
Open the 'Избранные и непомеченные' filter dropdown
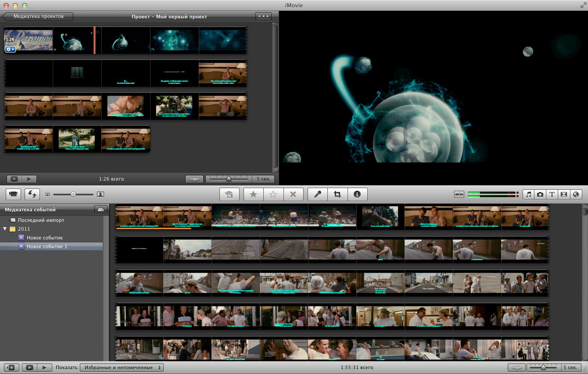pyautogui.click(x=122, y=367)
